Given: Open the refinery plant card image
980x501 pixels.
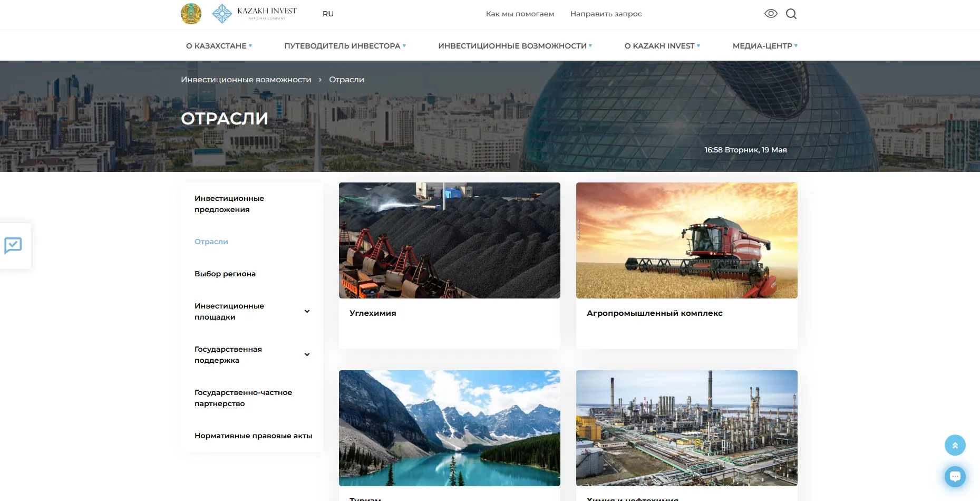Looking at the screenshot, I should (687, 428).
